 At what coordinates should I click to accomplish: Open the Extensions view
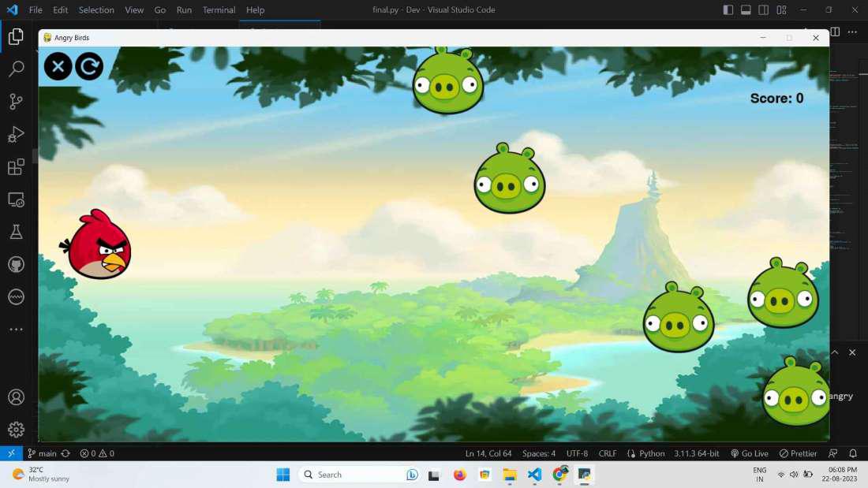click(16, 167)
